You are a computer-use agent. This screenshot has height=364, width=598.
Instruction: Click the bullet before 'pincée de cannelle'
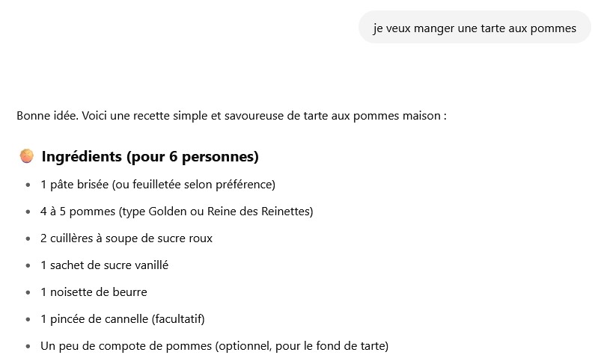pos(28,319)
